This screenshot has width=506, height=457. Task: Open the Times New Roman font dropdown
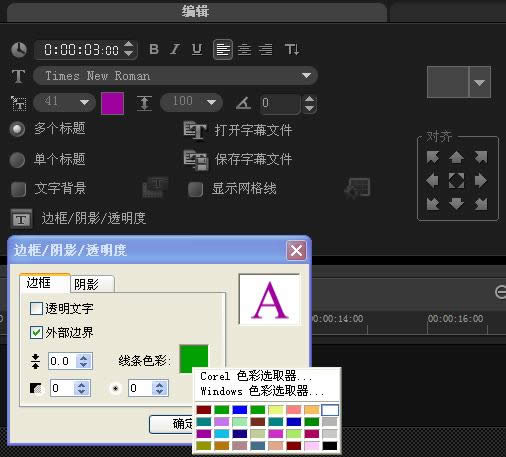[175, 76]
